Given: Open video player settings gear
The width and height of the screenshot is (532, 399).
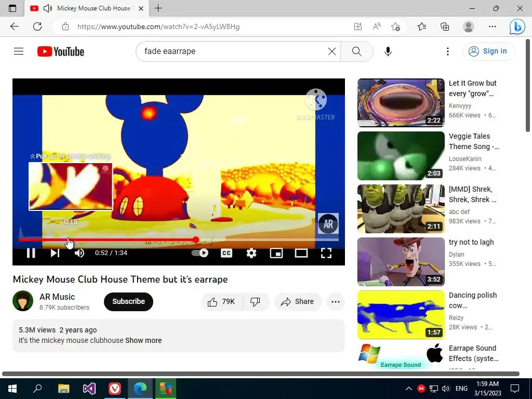Looking at the screenshot, I should pyautogui.click(x=251, y=253).
